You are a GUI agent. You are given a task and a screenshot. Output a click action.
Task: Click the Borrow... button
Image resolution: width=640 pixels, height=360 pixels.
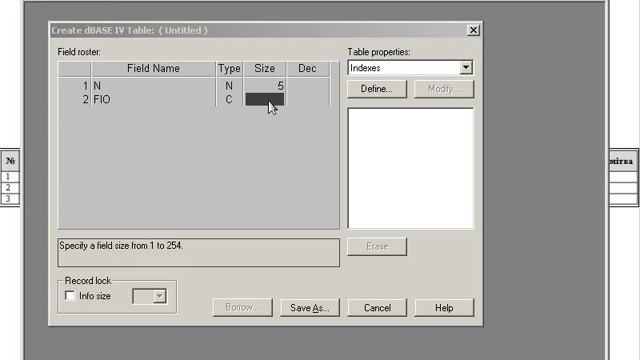coord(242,307)
